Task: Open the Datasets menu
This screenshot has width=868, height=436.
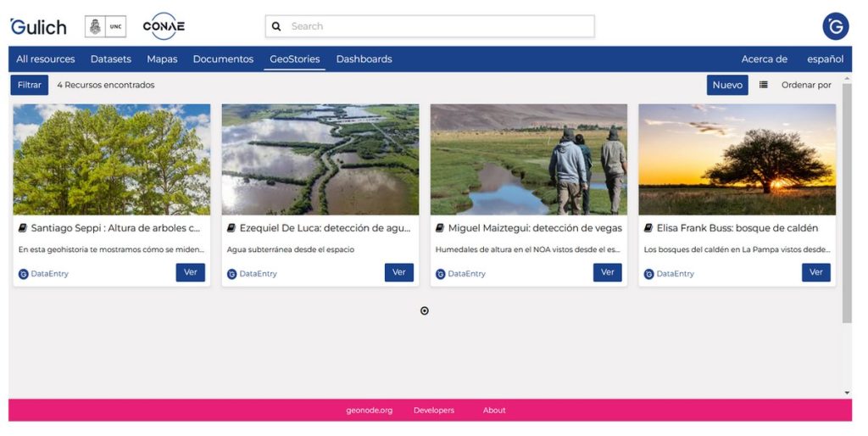Action: (x=111, y=59)
